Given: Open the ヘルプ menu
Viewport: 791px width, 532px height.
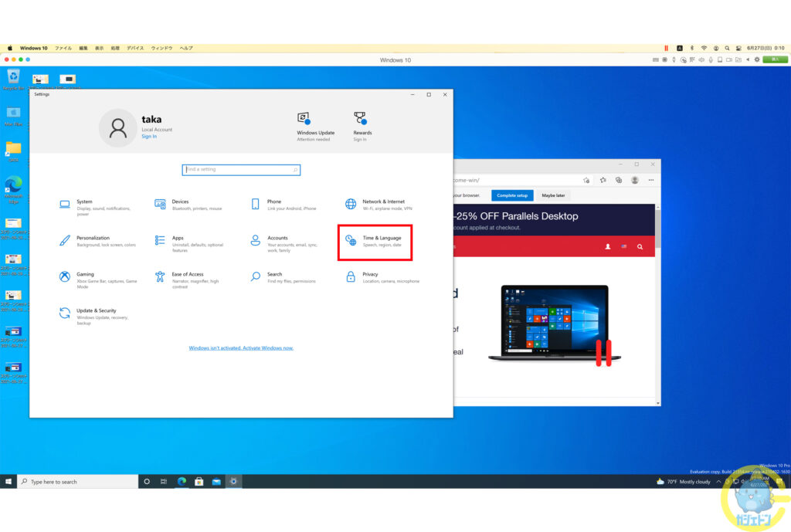Looking at the screenshot, I should tap(186, 48).
